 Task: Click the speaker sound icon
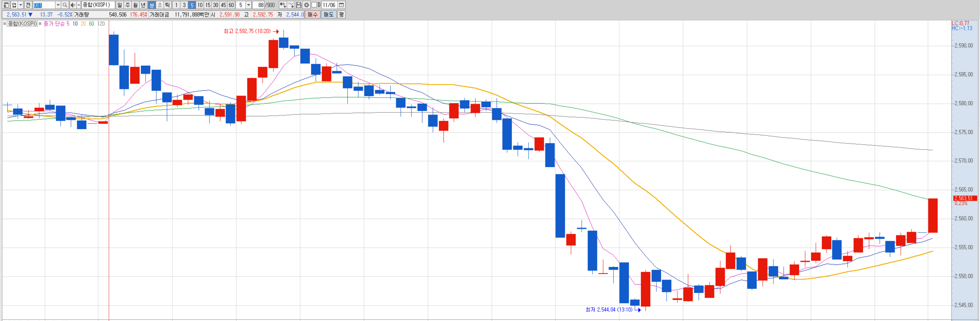pos(73,5)
